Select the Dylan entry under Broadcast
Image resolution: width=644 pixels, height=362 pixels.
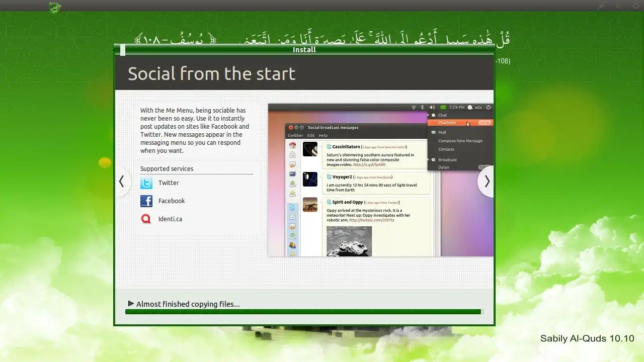[x=444, y=167]
